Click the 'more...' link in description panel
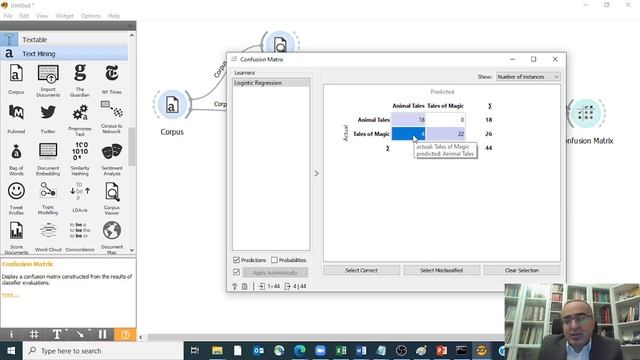640x360 pixels. tap(10, 295)
